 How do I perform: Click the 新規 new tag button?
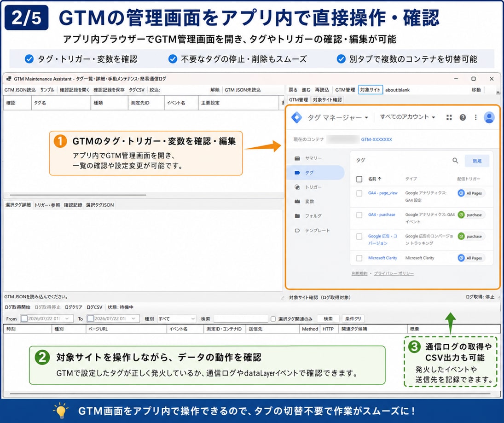477,161
